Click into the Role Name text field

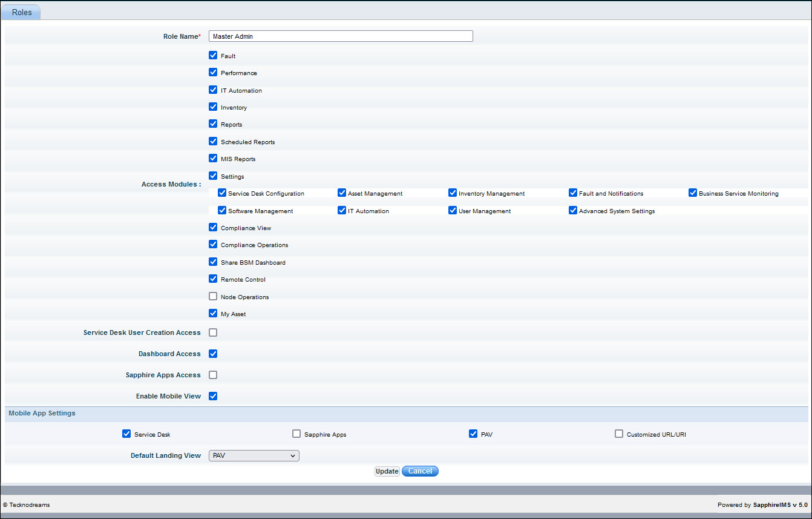click(341, 36)
